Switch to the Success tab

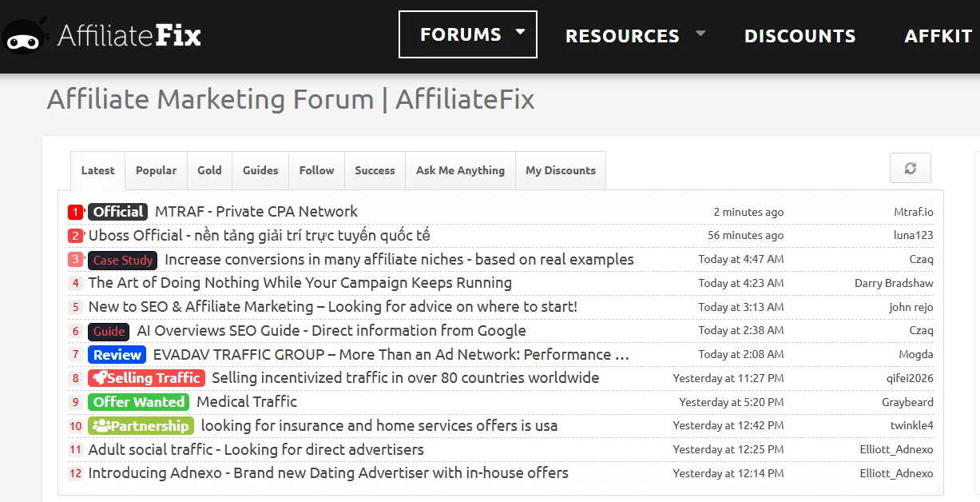tap(375, 170)
